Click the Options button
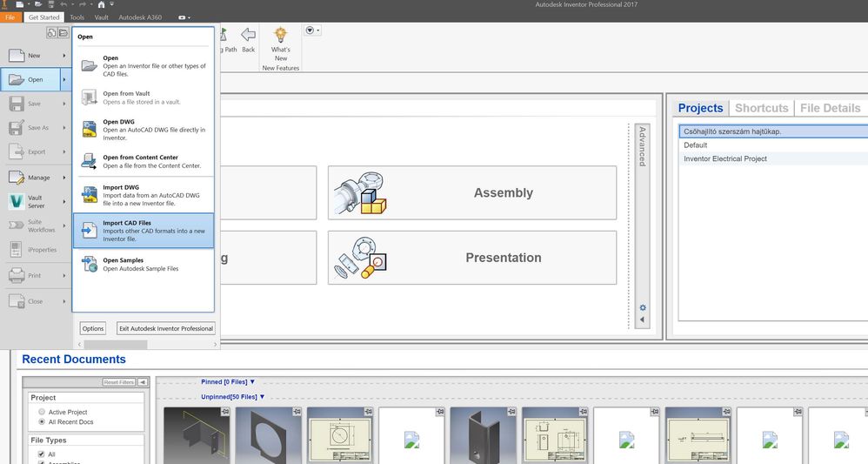The image size is (868, 464). (93, 328)
